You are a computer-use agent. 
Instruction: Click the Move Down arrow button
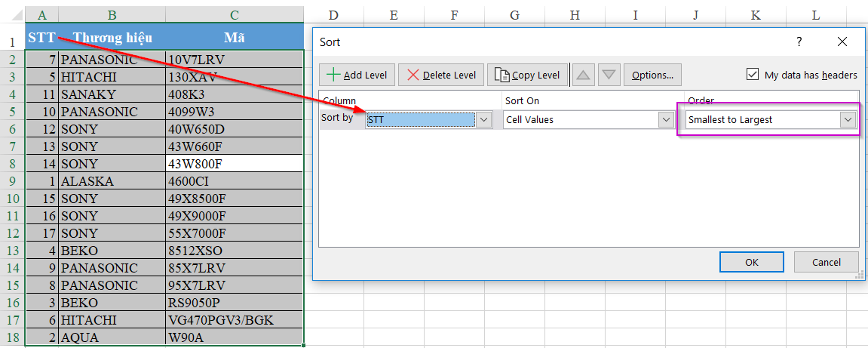tap(609, 75)
